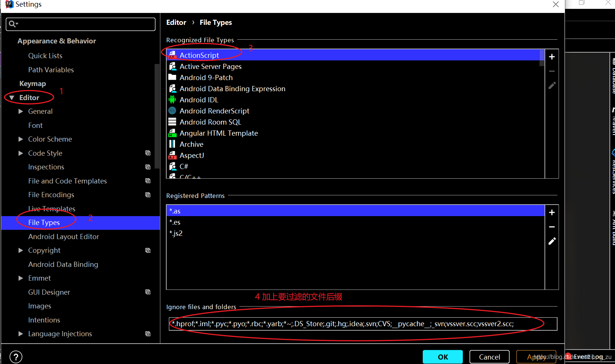Click the Recognized File Types list scrollbar
This screenshot has height=364, width=615.
pyautogui.click(x=542, y=58)
